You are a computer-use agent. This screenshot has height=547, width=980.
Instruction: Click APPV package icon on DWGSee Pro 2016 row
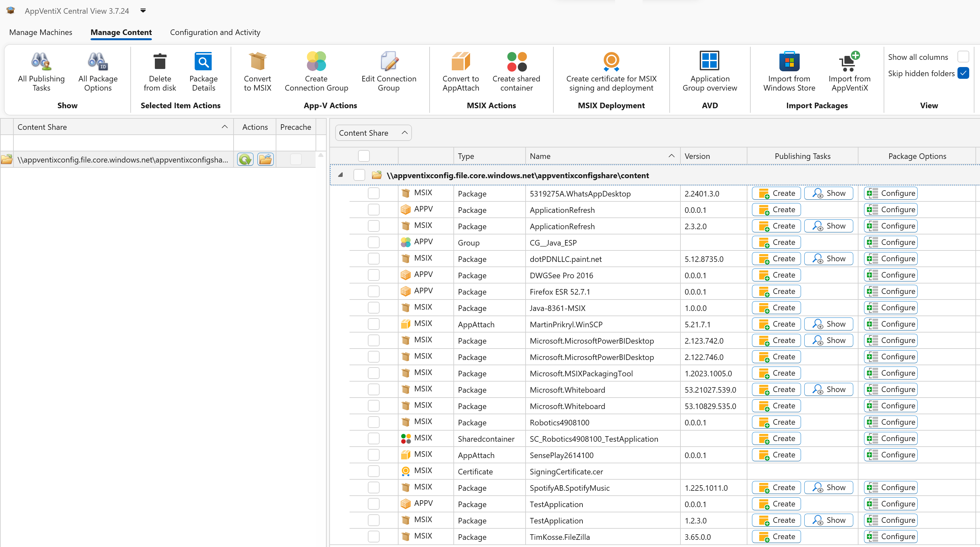[x=405, y=275]
